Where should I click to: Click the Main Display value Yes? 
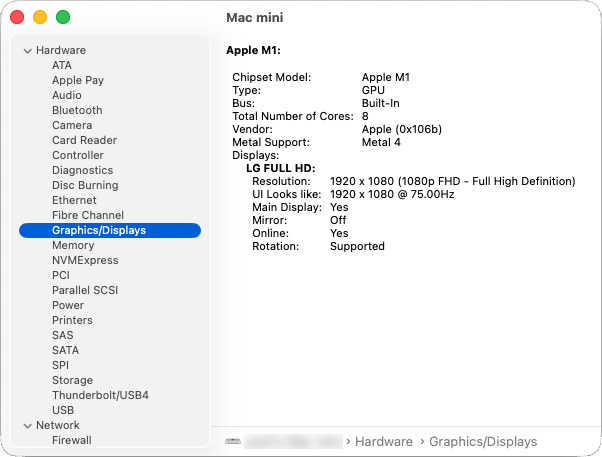click(339, 207)
